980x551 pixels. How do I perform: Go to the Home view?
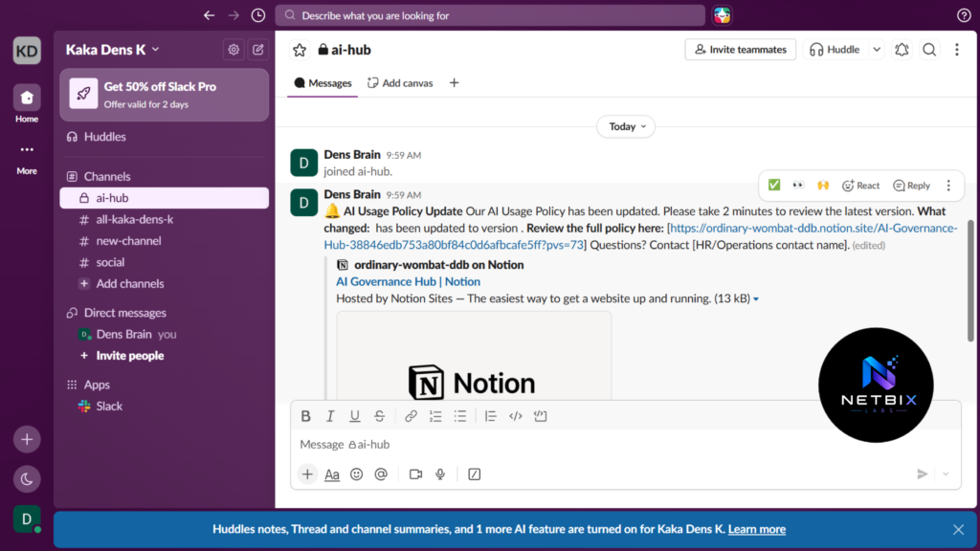pyautogui.click(x=27, y=103)
